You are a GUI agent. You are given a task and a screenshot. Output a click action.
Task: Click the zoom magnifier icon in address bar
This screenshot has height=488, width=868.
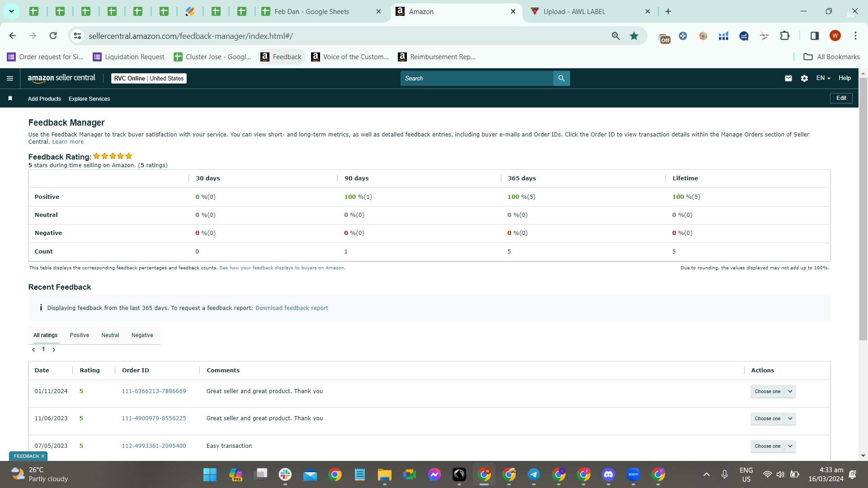click(616, 36)
